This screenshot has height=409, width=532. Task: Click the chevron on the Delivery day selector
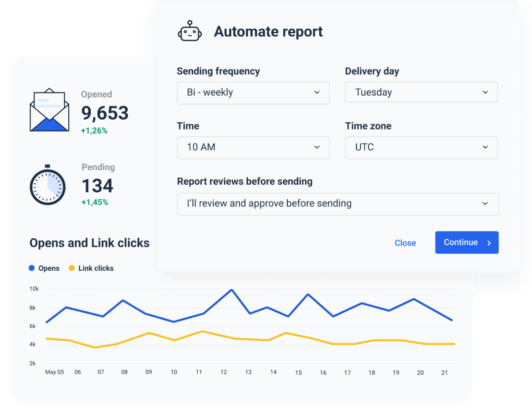point(486,92)
